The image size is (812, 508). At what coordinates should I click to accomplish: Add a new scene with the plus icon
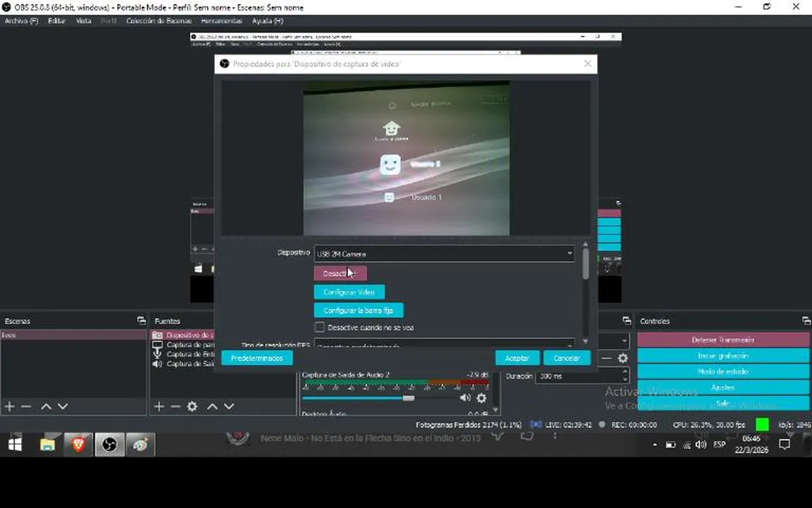[x=9, y=407]
